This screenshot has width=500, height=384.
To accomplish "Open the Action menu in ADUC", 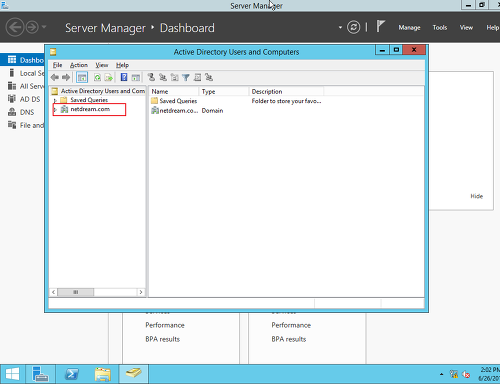I will click(79, 65).
